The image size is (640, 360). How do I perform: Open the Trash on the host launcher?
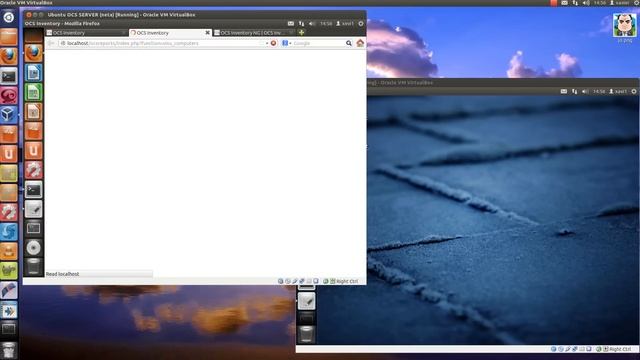click(x=9, y=350)
